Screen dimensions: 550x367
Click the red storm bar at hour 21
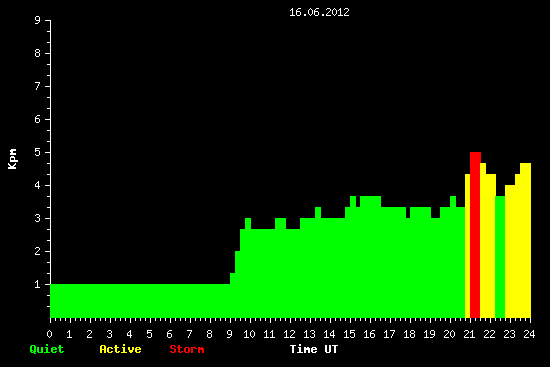pos(475,235)
